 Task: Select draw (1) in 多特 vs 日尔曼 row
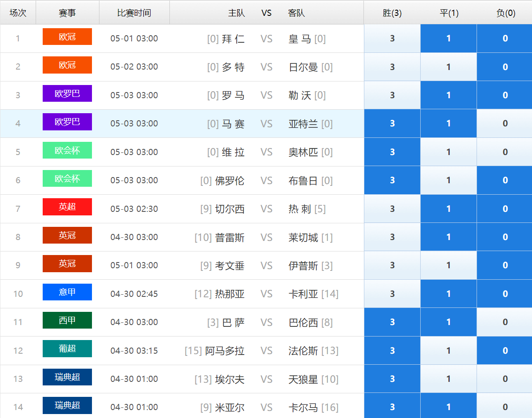448,67
